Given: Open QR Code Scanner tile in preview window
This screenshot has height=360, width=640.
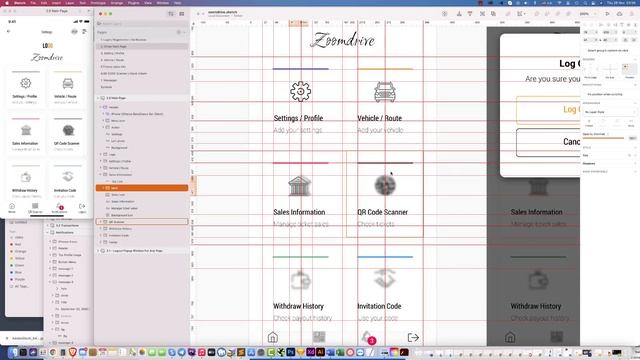Looking at the screenshot, I should click(67, 136).
